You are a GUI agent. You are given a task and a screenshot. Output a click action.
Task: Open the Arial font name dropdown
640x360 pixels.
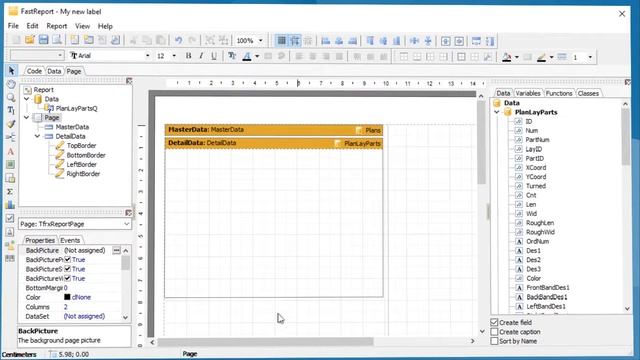pyautogui.click(x=147, y=56)
